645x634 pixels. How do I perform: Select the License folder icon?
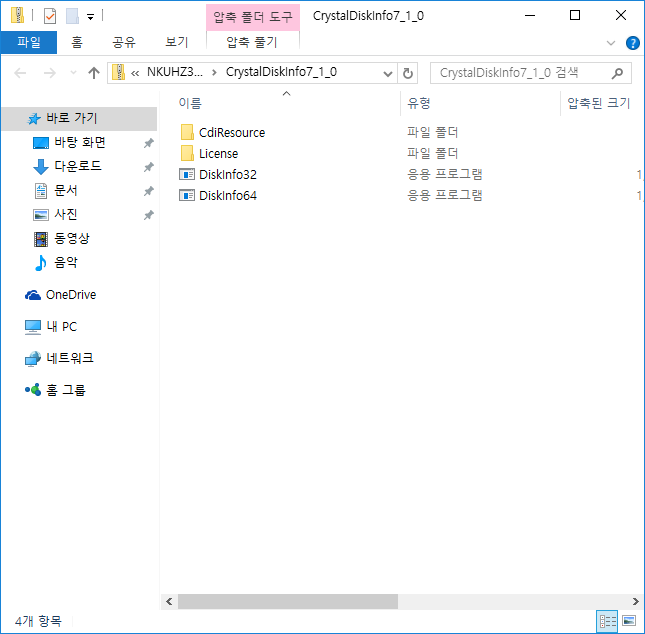pyautogui.click(x=187, y=153)
